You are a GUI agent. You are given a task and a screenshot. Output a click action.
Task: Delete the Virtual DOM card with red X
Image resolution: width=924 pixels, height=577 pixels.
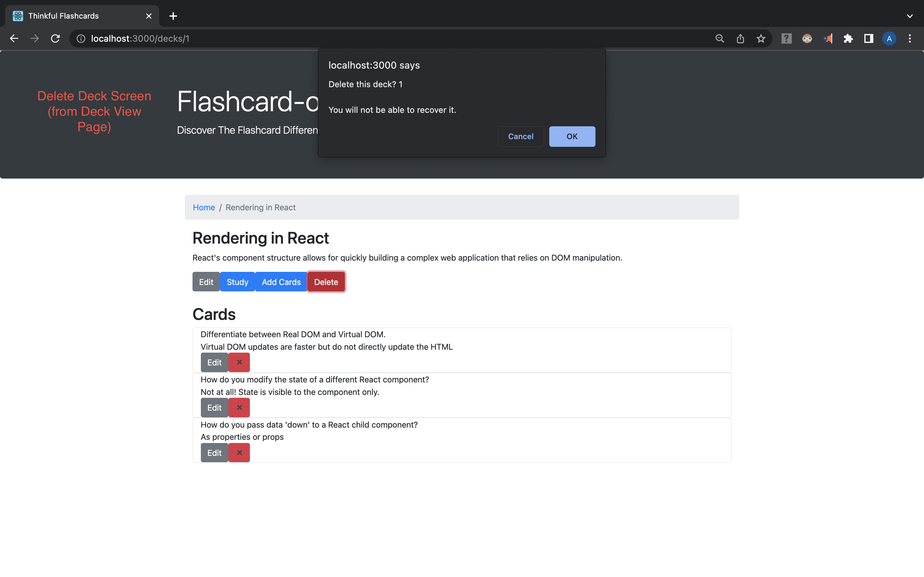239,362
